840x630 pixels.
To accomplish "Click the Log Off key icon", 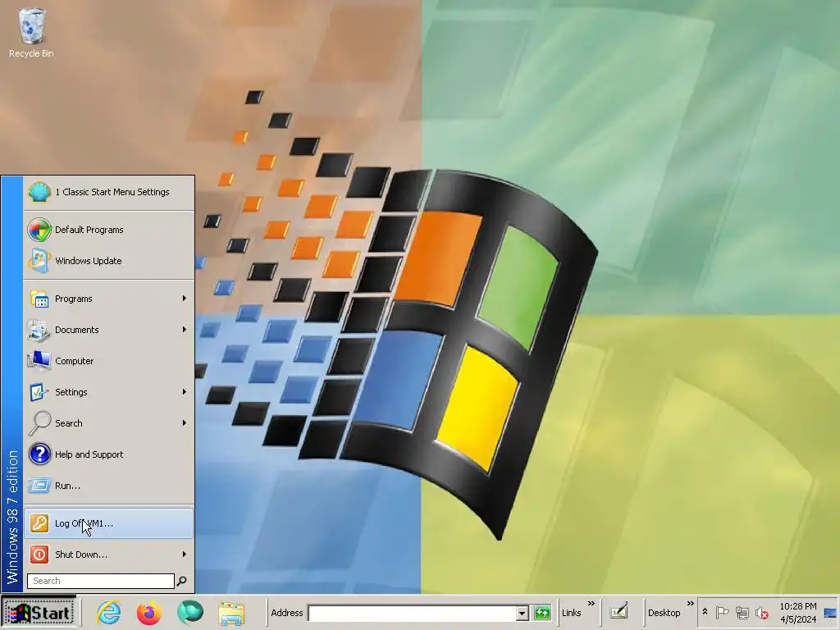I will (39, 523).
